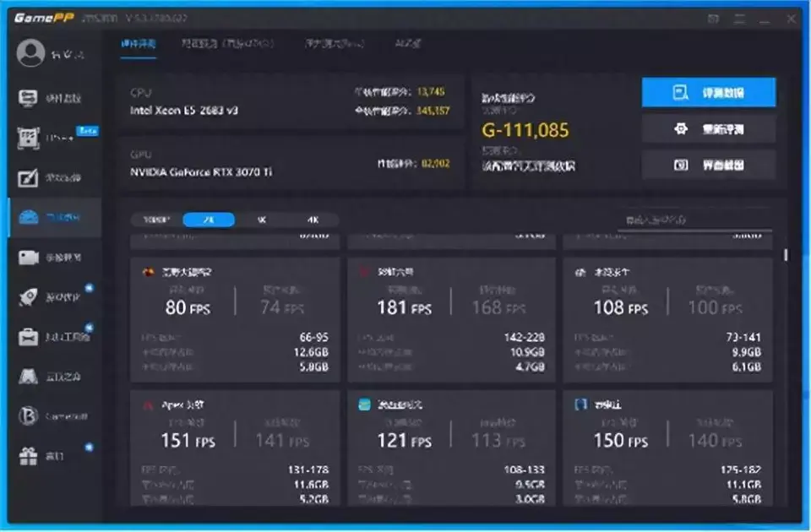Click the blue benchmark data button
811x532 pixels.
(x=709, y=93)
